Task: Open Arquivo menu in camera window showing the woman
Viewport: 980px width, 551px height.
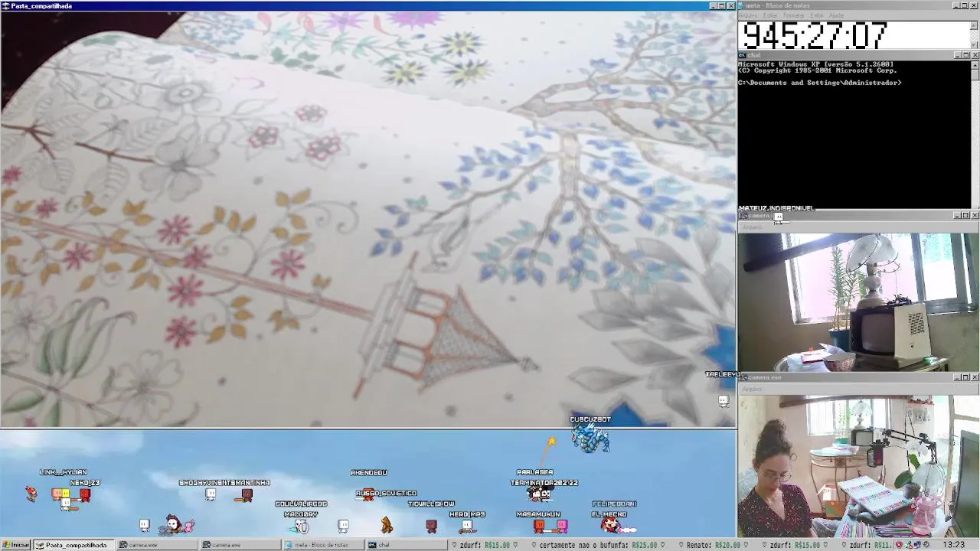Action: pyautogui.click(x=752, y=389)
